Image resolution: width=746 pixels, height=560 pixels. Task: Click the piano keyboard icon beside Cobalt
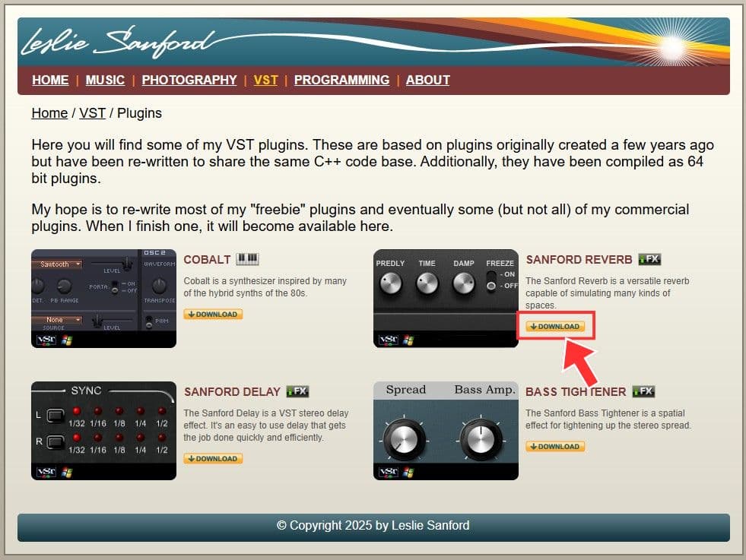click(x=247, y=258)
